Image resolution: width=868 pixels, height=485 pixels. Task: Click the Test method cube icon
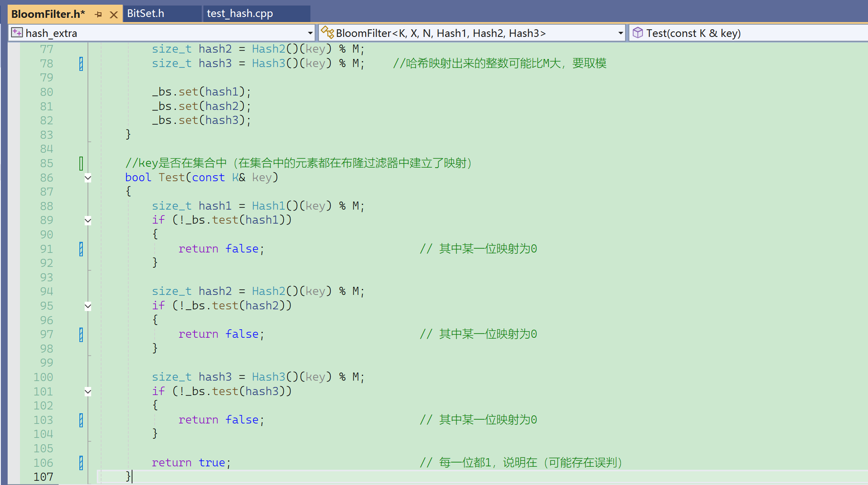coord(637,33)
